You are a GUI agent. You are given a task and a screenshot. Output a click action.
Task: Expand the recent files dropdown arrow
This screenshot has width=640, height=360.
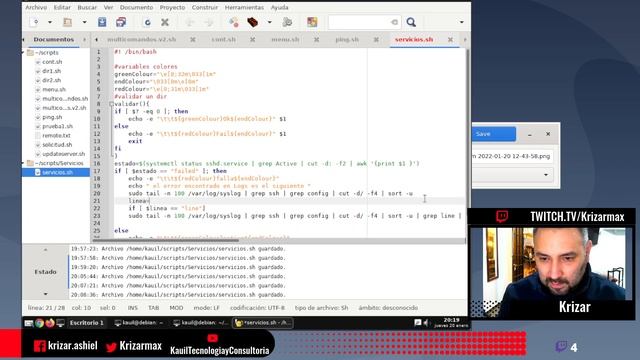84,22
